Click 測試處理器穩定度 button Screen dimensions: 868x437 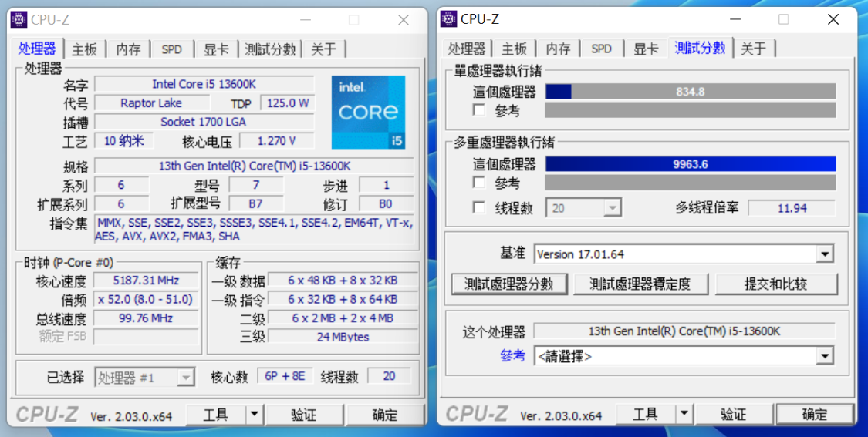(x=640, y=284)
